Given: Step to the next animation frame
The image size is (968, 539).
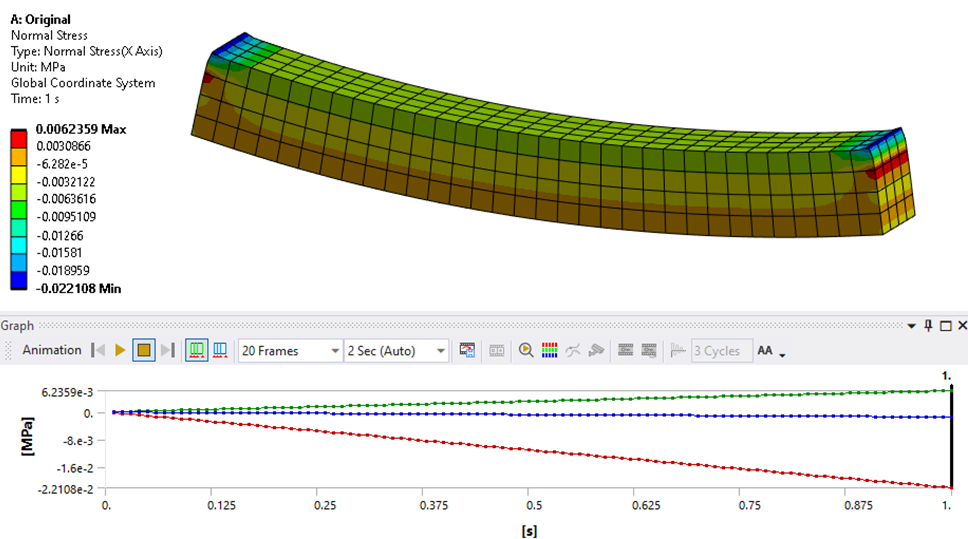Looking at the screenshot, I should pyautogui.click(x=167, y=350).
